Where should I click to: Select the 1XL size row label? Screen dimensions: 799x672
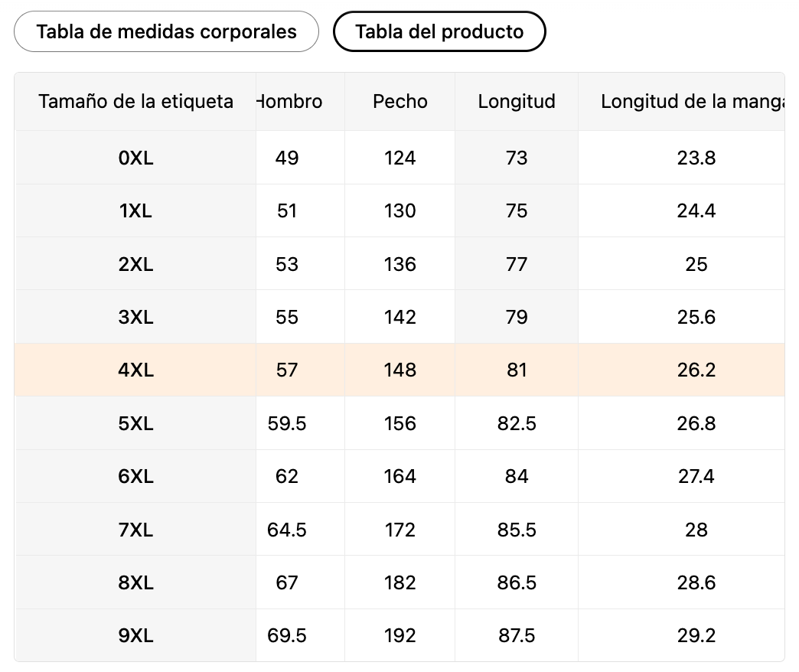(135, 210)
